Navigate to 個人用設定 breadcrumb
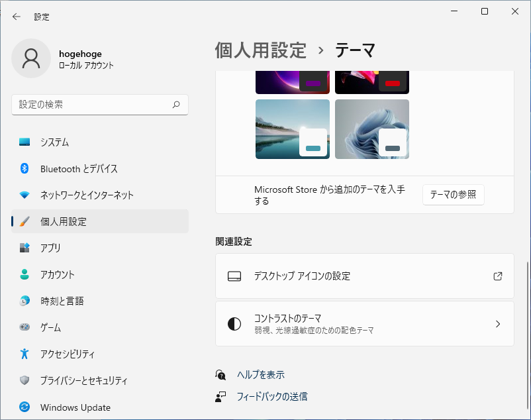Screen dimensions: 531x420 coord(261,50)
